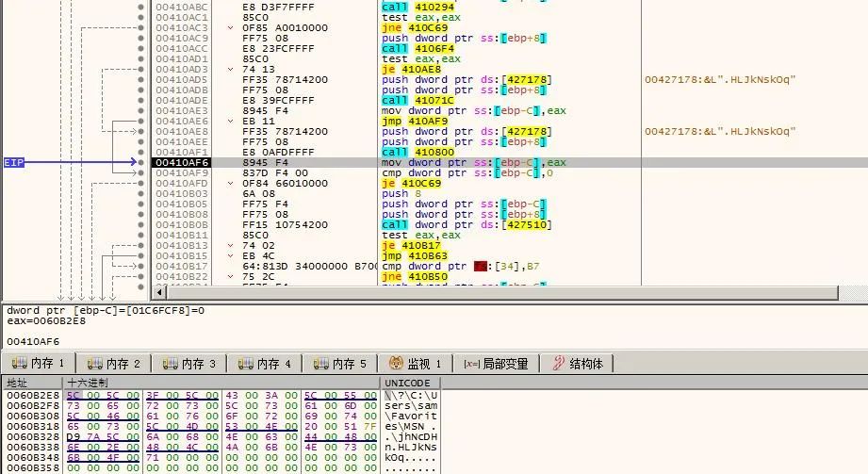The width and height of the screenshot is (868, 474).
Task: Toggle breakpoint dot at address 00410AF6
Action: pos(141,163)
